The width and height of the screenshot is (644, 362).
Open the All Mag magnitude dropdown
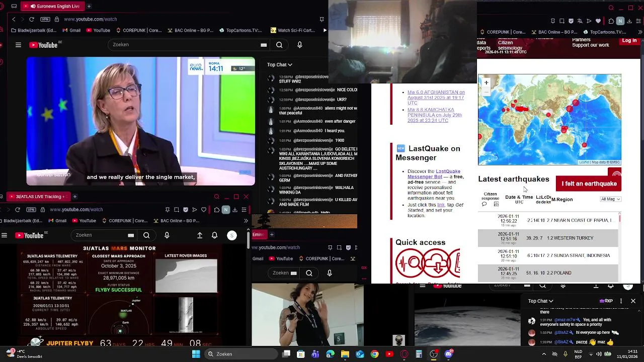tap(611, 199)
